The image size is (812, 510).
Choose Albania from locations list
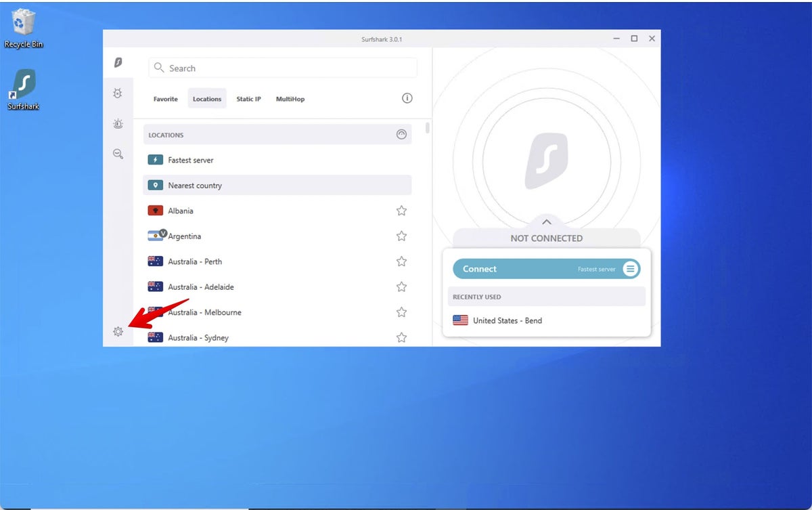(x=277, y=211)
